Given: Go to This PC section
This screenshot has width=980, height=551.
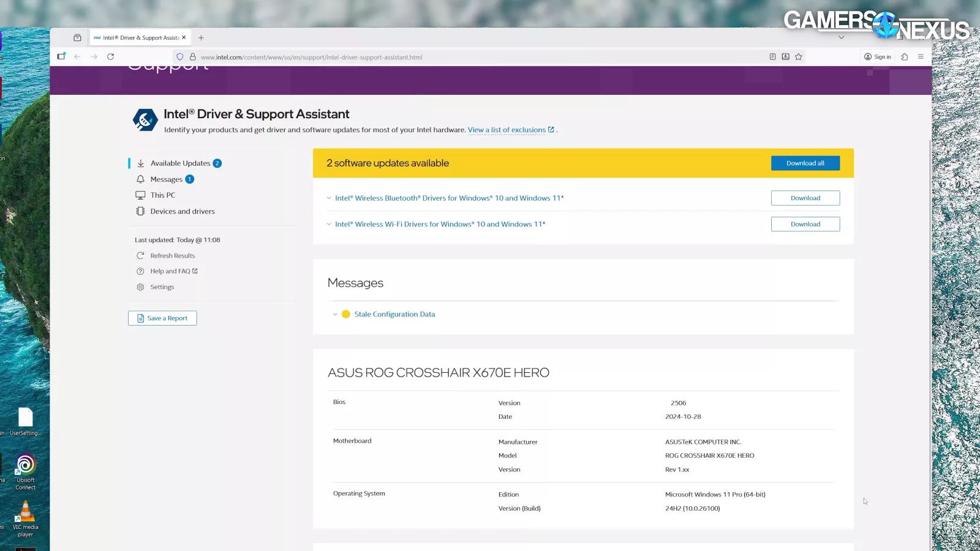Looking at the screenshot, I should click(163, 195).
